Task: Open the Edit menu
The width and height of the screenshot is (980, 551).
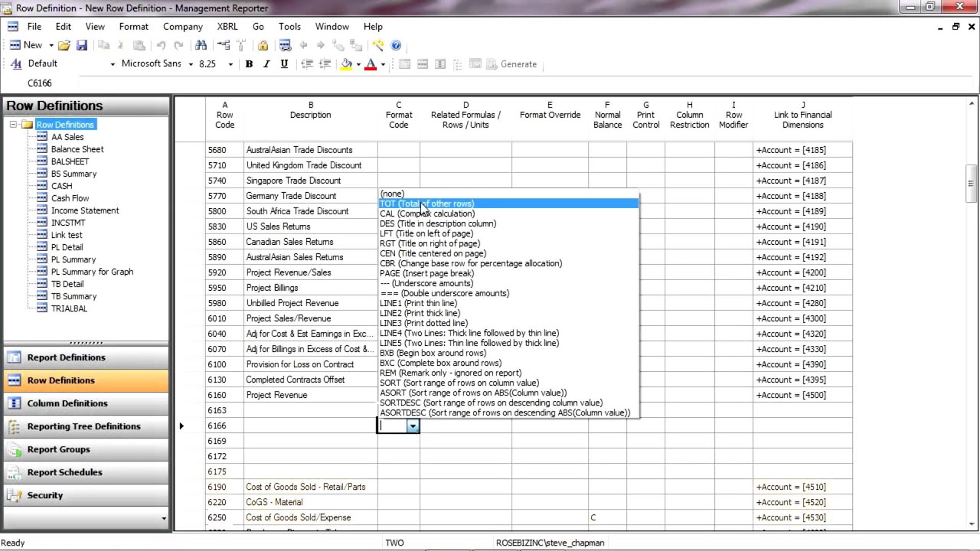Action: pyautogui.click(x=64, y=26)
